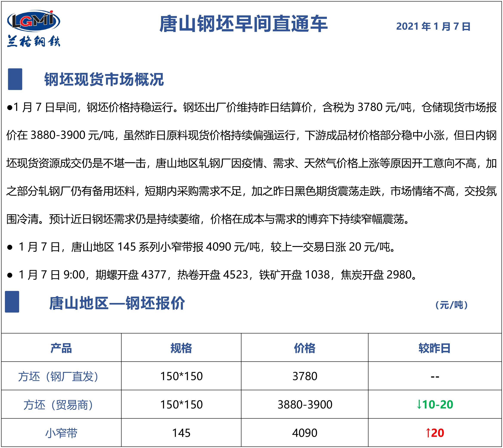Click the 兰格钢铁 calligraphy text under logo
Screen dimensions: 503x448
34,41
